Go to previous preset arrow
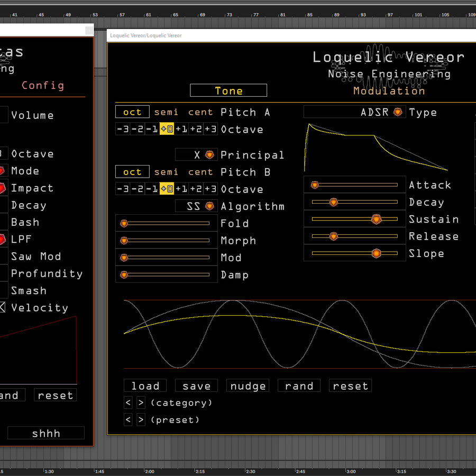476x476 pixels. click(x=128, y=420)
